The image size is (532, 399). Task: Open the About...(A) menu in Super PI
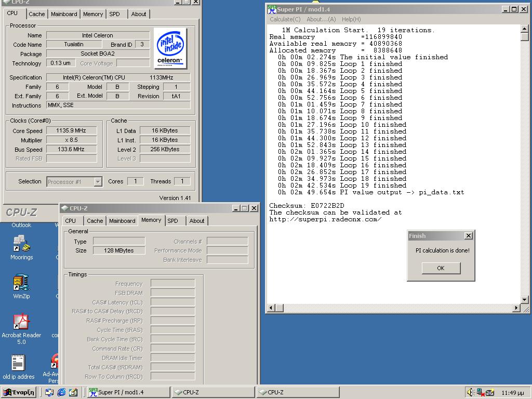click(321, 19)
